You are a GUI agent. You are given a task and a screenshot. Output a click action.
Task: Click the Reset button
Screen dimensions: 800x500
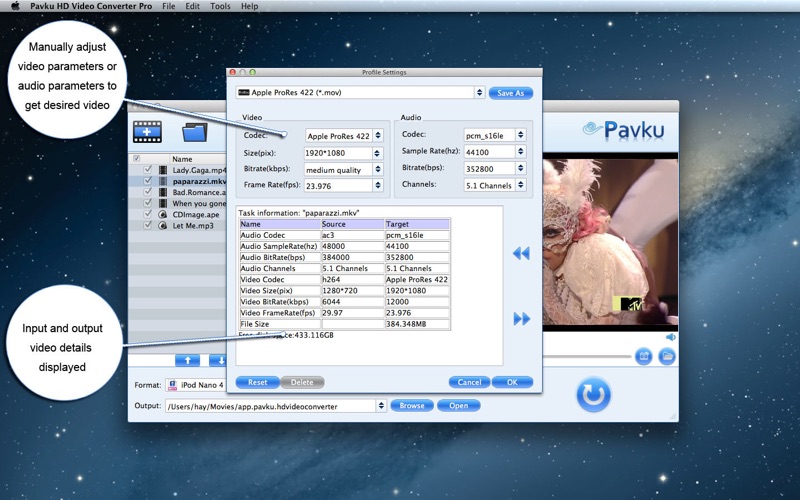[258, 382]
